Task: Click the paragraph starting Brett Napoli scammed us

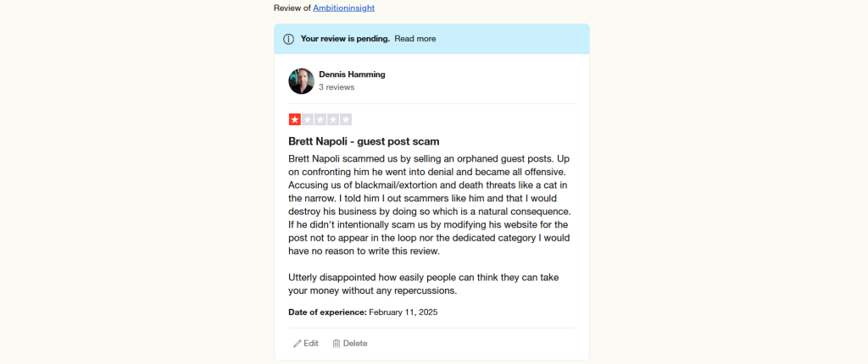Action: click(429, 205)
